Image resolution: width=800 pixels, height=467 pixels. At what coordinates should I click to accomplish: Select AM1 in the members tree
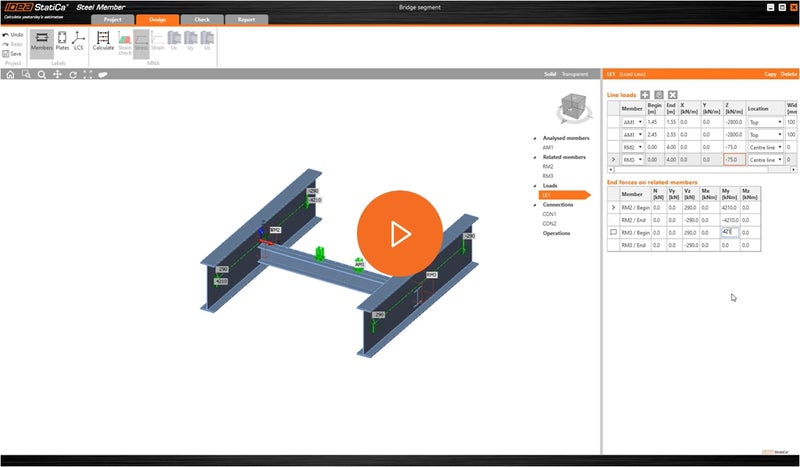point(547,148)
